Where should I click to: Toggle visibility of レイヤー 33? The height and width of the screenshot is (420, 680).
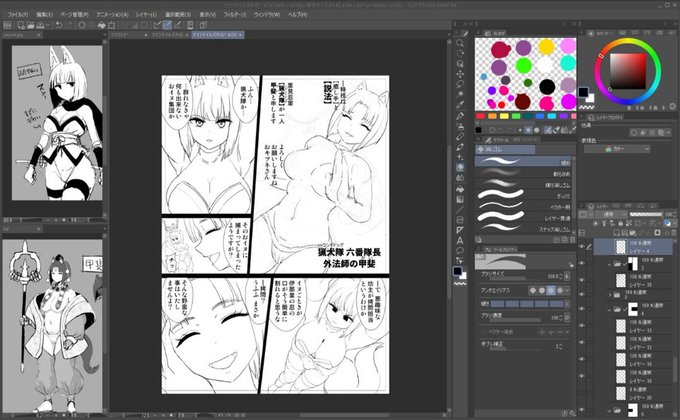[582, 326]
